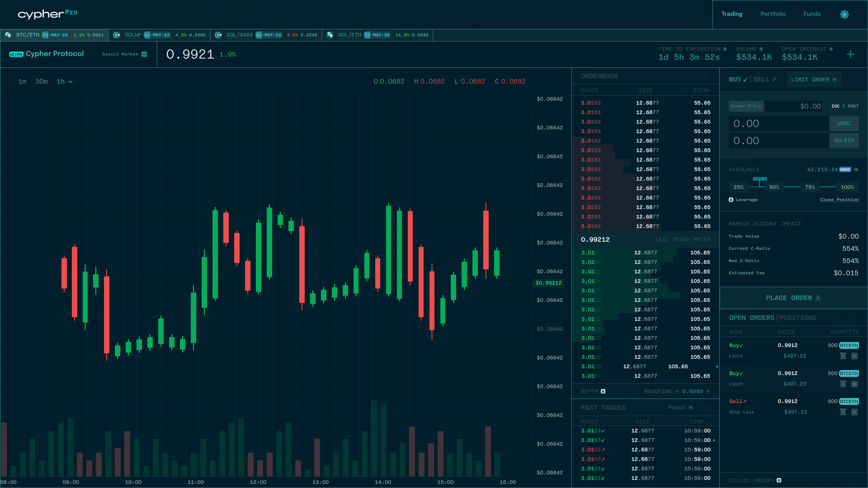Toggle the Depth checkbox in orderbook
This screenshot has height=488, width=868.
[x=603, y=391]
